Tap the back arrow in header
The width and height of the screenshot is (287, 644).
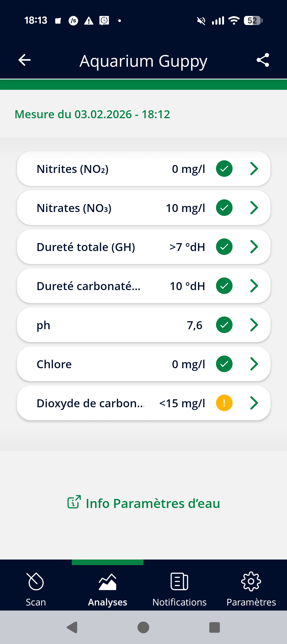pyautogui.click(x=24, y=60)
